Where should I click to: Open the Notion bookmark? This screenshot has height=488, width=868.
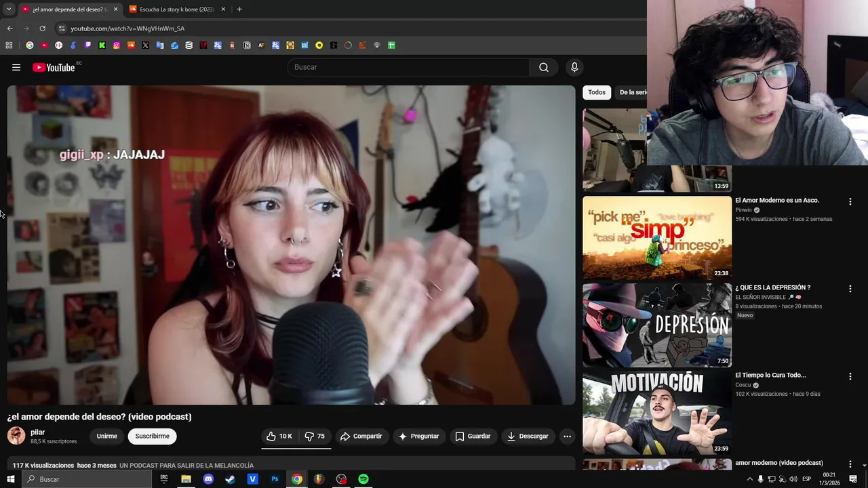click(x=247, y=45)
